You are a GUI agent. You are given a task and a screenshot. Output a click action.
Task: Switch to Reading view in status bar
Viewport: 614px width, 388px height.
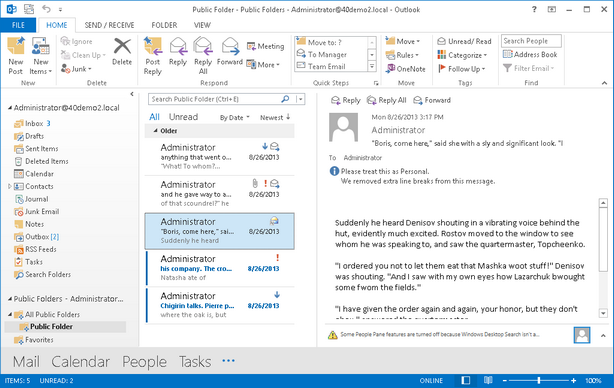coord(488,380)
